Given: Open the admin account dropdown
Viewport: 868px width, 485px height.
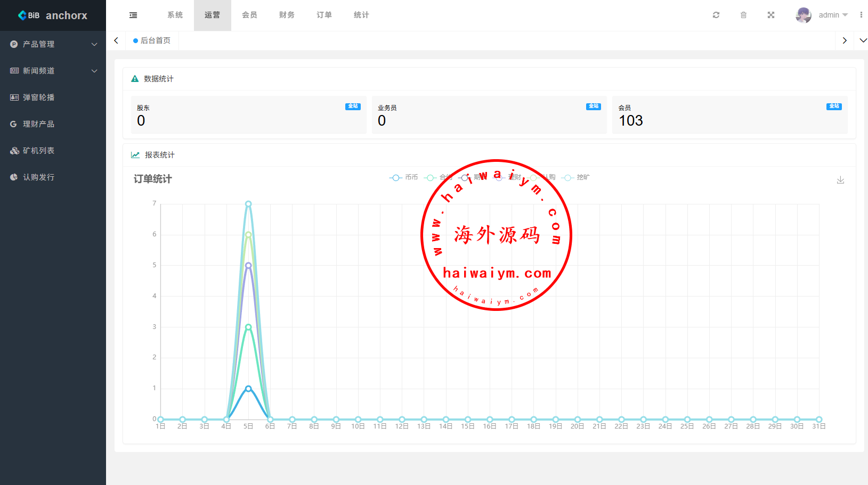Looking at the screenshot, I should pyautogui.click(x=833, y=15).
